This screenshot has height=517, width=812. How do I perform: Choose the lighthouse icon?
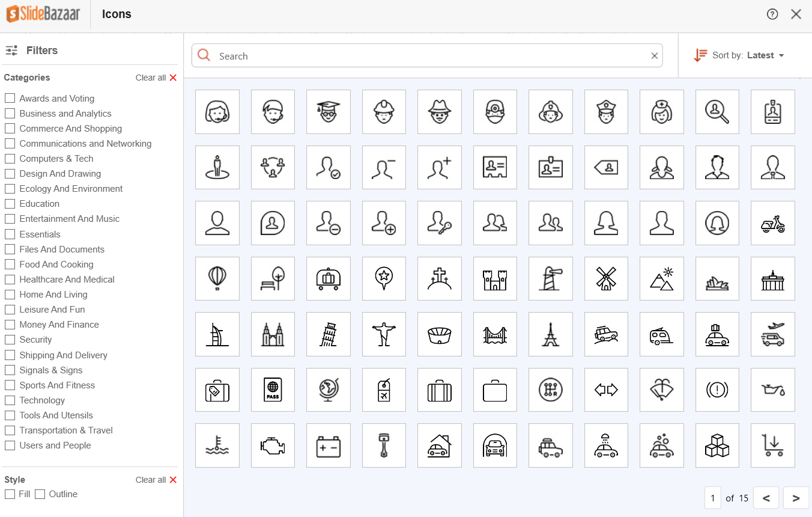[551, 278]
